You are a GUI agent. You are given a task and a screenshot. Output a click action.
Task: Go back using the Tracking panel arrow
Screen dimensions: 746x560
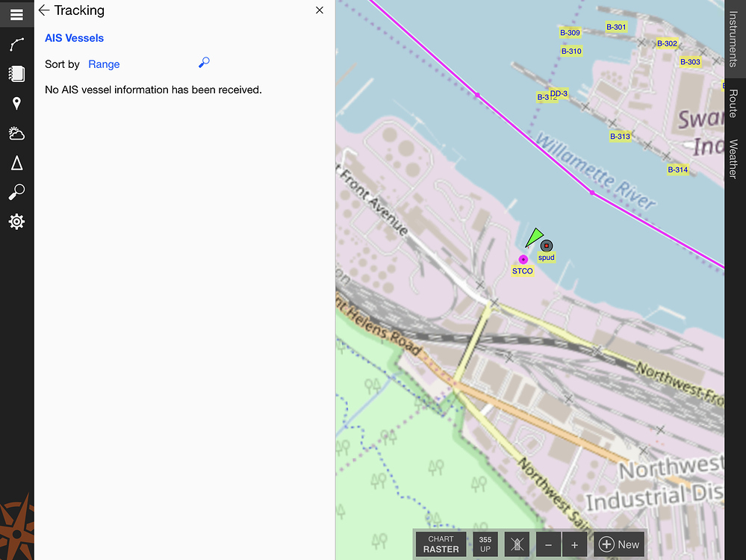[x=43, y=10]
